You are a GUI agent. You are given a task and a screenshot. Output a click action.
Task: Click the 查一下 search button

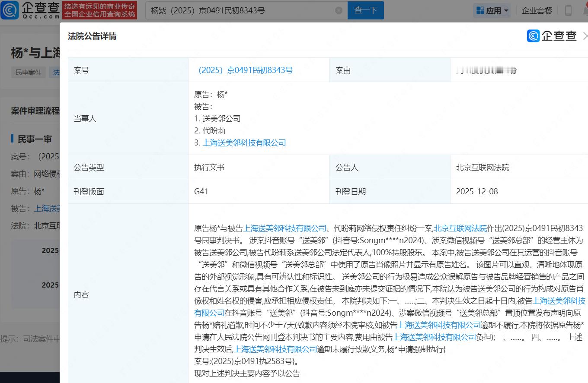coord(366,10)
